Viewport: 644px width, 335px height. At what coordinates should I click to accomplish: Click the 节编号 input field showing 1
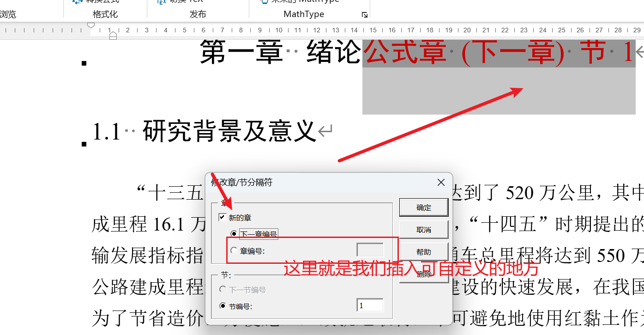click(x=370, y=305)
